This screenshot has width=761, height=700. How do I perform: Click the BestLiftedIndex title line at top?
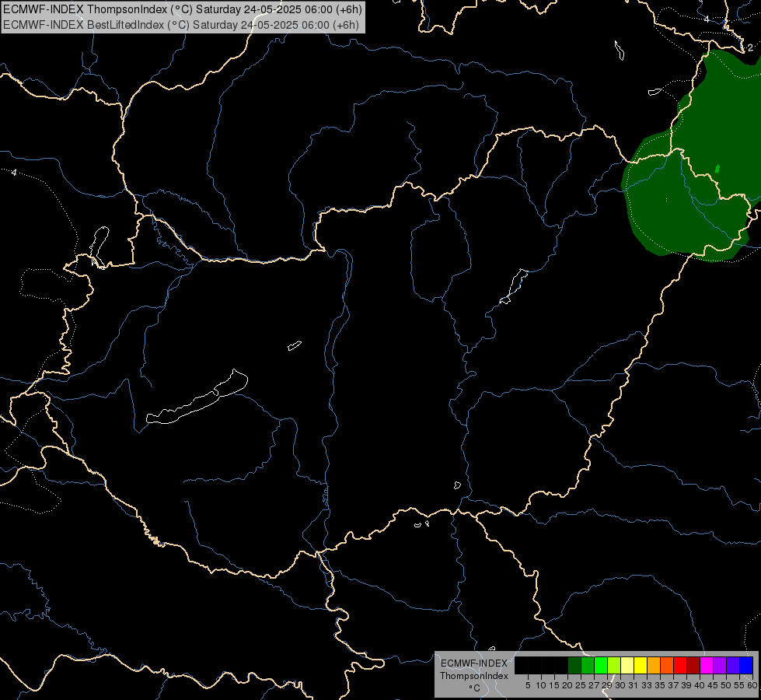[x=181, y=25]
